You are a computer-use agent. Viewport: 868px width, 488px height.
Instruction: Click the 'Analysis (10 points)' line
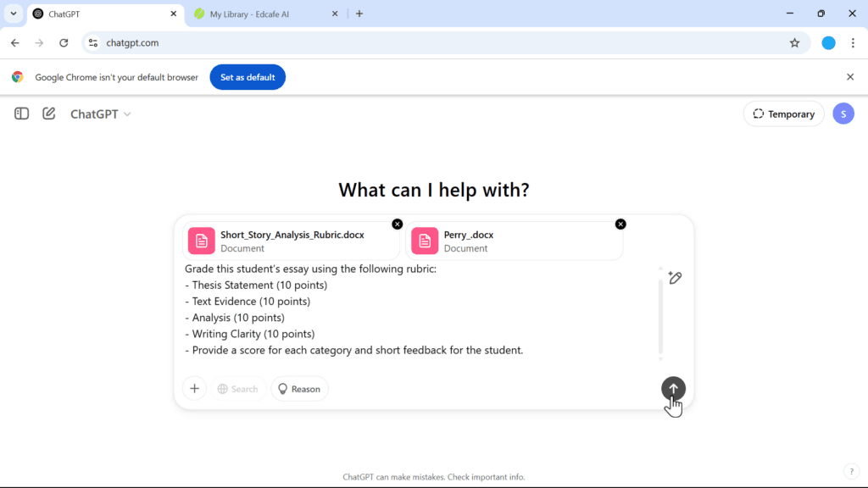[235, 318]
